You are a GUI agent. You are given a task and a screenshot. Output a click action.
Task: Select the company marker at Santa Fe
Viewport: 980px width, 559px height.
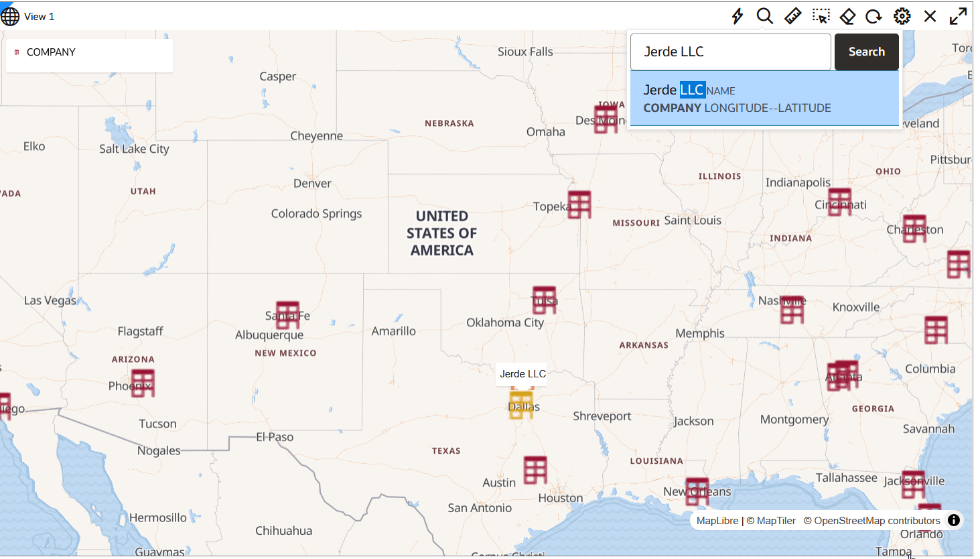(288, 315)
